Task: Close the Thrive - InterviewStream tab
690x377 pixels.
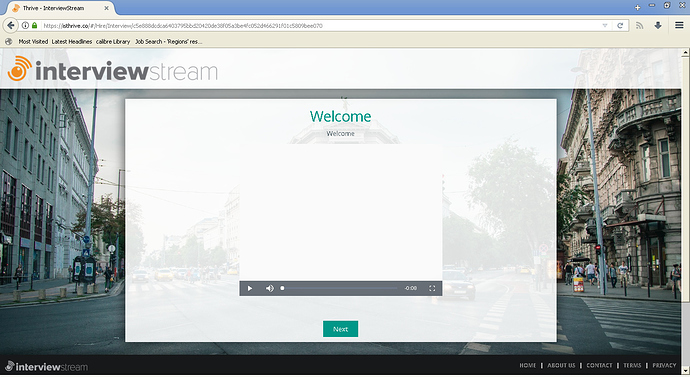Action: pyautogui.click(x=106, y=8)
